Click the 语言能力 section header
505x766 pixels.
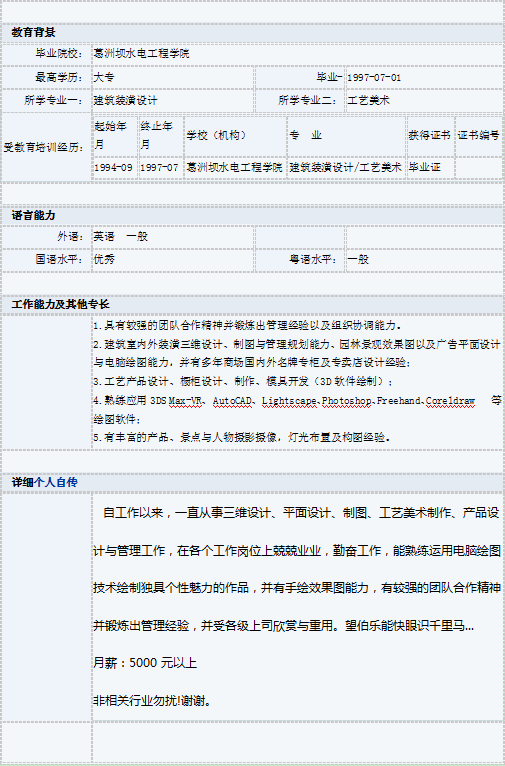click(x=33, y=215)
